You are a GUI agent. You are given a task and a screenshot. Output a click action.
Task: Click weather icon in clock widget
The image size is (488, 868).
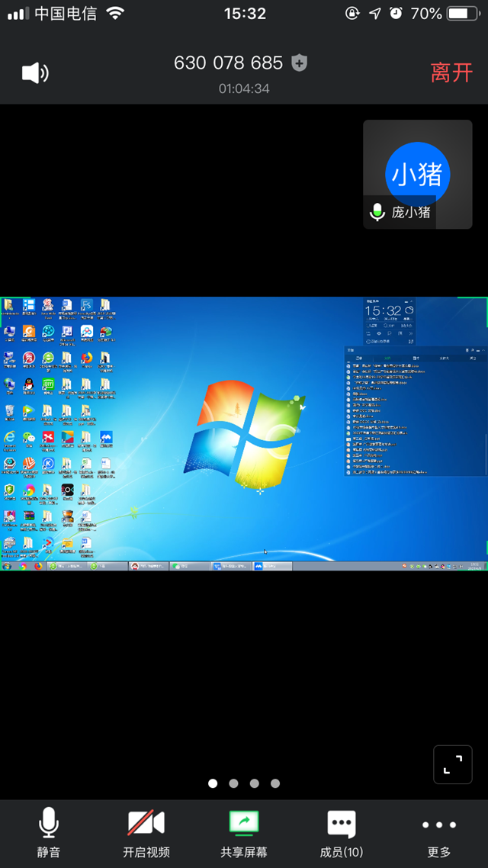point(409,310)
